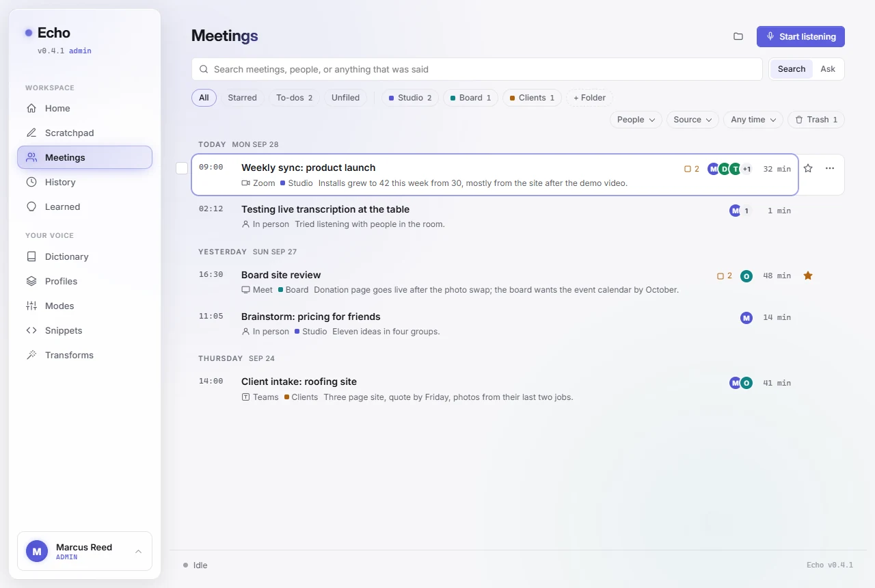Image resolution: width=875 pixels, height=588 pixels.
Task: Filter by the Board folder chip
Action: pyautogui.click(x=470, y=98)
